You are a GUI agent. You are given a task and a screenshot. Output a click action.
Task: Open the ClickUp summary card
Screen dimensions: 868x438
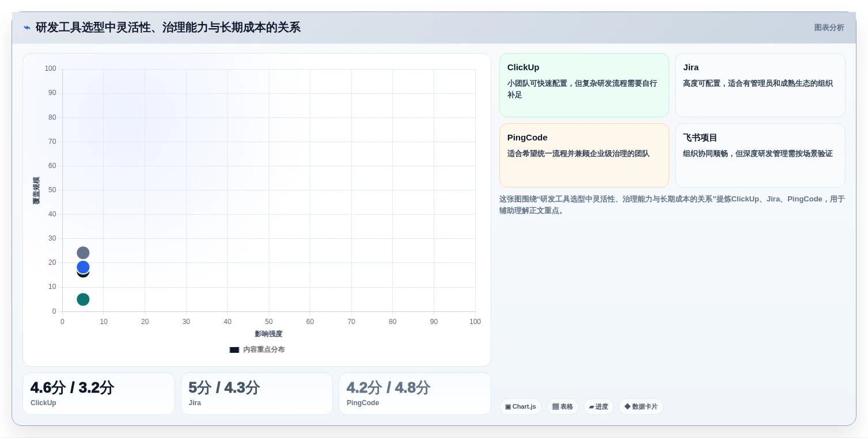coord(584,85)
